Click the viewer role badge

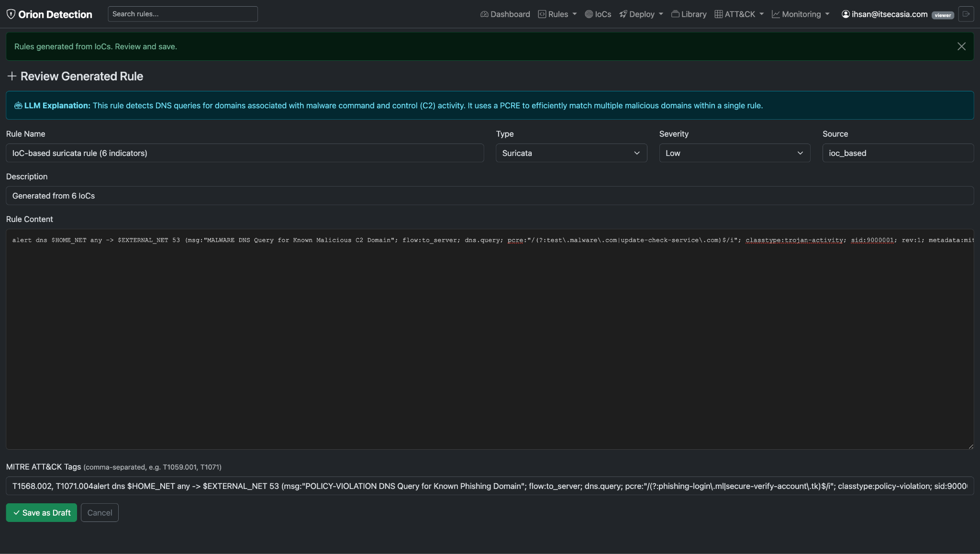943,15
